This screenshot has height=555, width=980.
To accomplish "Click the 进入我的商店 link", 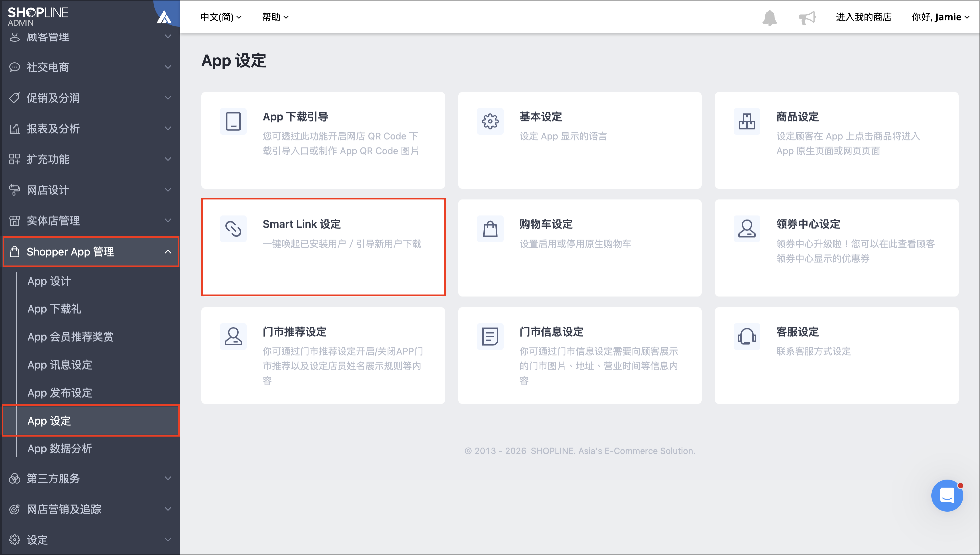I will pyautogui.click(x=863, y=17).
